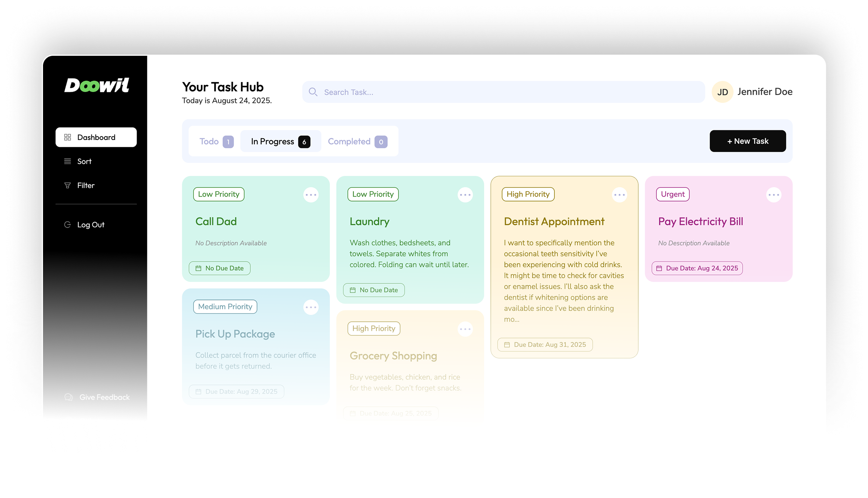Click the Pay Electricity Bill title
The height and width of the screenshot is (498, 868).
click(700, 221)
